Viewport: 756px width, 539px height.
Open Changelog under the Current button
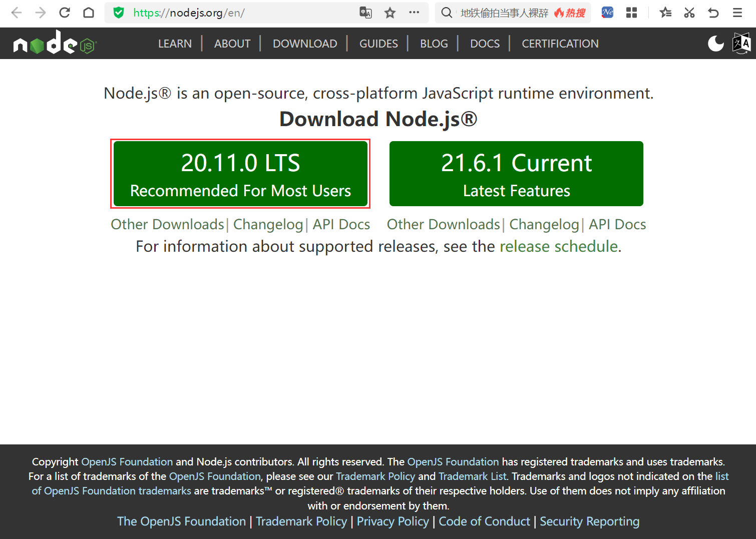544,224
